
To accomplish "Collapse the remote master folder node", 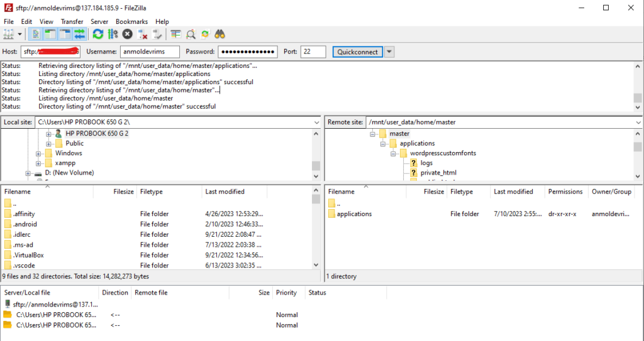I will [372, 134].
